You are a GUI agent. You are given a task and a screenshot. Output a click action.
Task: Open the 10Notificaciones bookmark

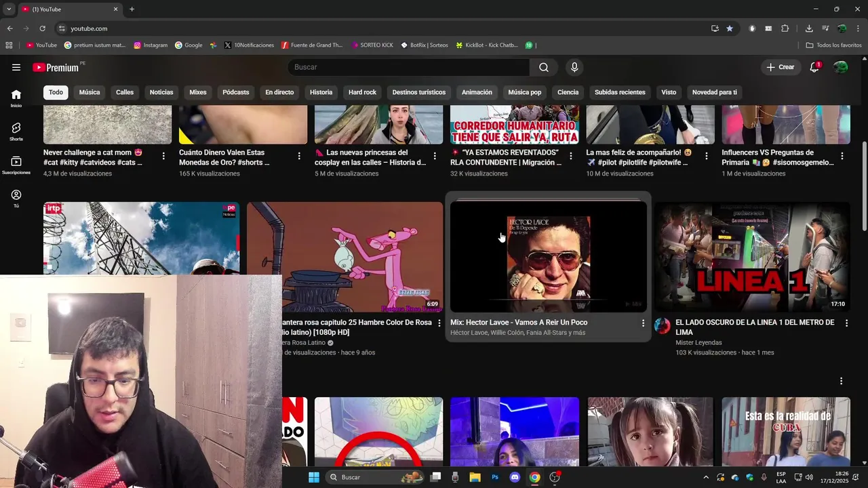tap(249, 45)
